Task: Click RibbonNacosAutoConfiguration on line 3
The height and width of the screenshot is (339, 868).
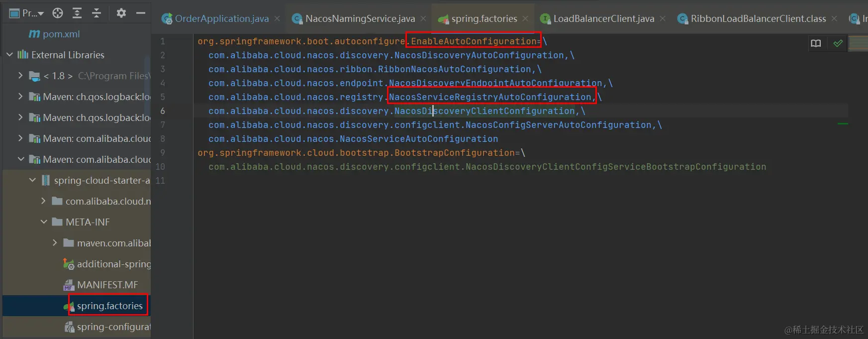Action: (x=455, y=69)
